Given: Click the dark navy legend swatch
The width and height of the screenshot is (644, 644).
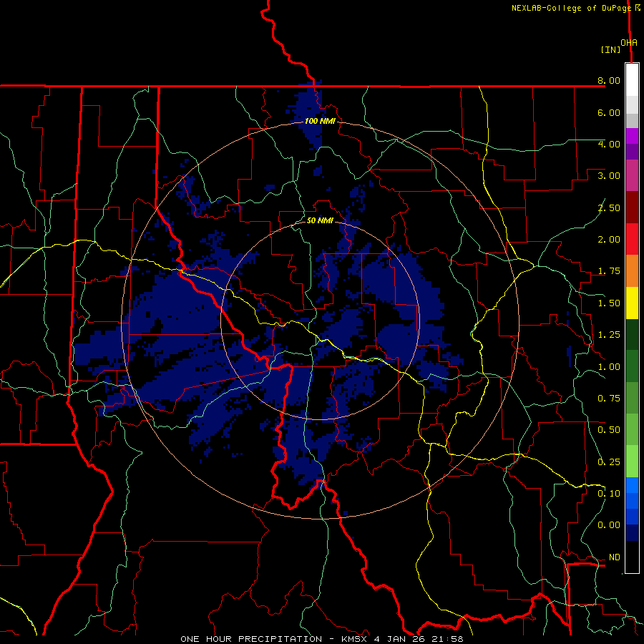Looking at the screenshot, I should (x=632, y=533).
